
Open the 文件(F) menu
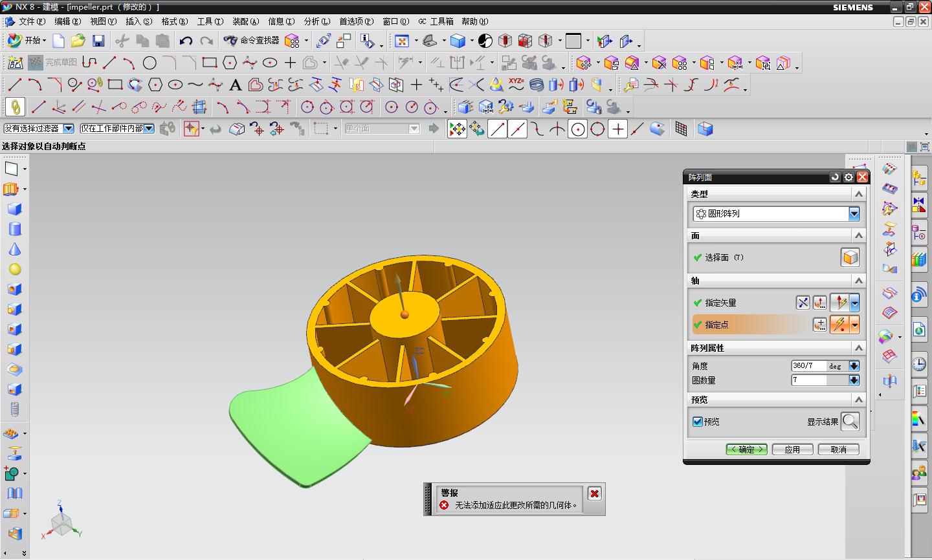pyautogui.click(x=32, y=21)
